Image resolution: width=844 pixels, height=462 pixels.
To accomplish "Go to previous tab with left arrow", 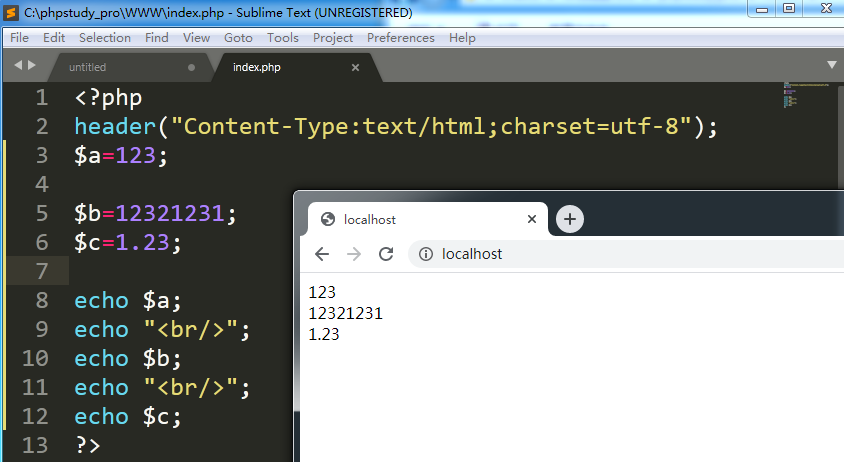I will click(18, 65).
